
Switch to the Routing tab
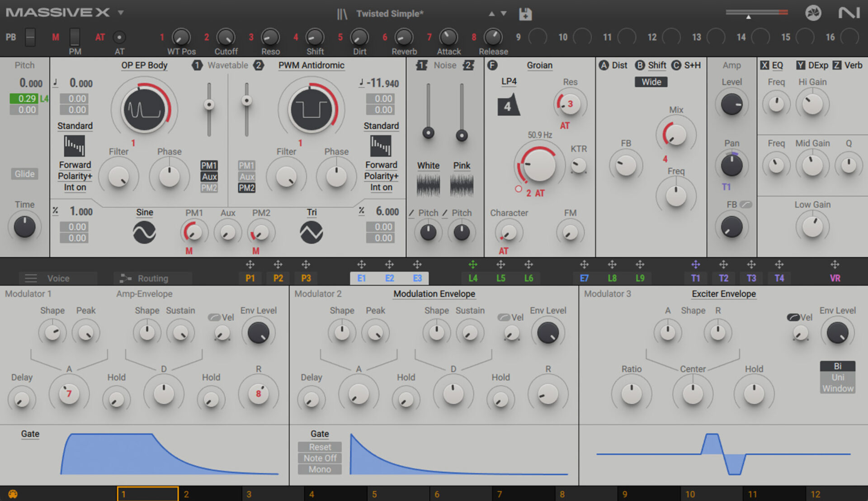152,278
